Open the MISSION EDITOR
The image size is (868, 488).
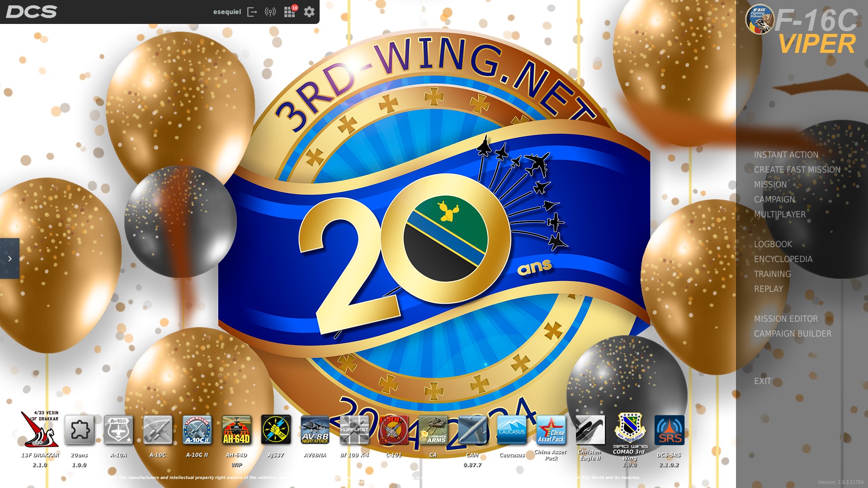786,319
